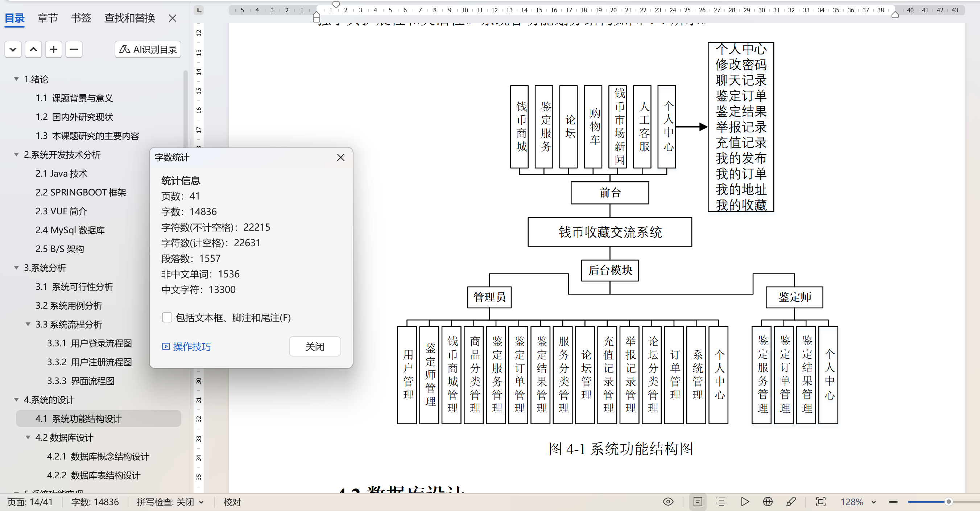Image resolution: width=980 pixels, height=511 pixels.
Task: Collapse the 2.系统开发技术分析 section
Action: (16, 154)
